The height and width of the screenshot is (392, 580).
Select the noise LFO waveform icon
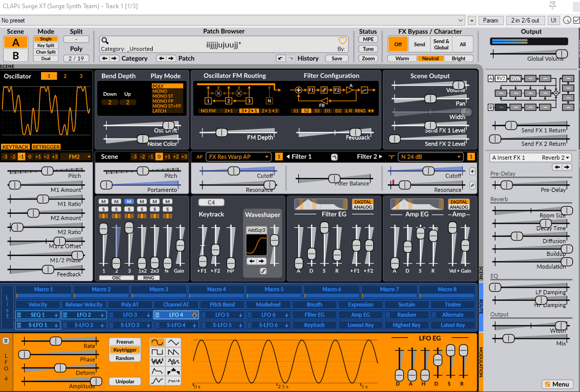coord(157,361)
